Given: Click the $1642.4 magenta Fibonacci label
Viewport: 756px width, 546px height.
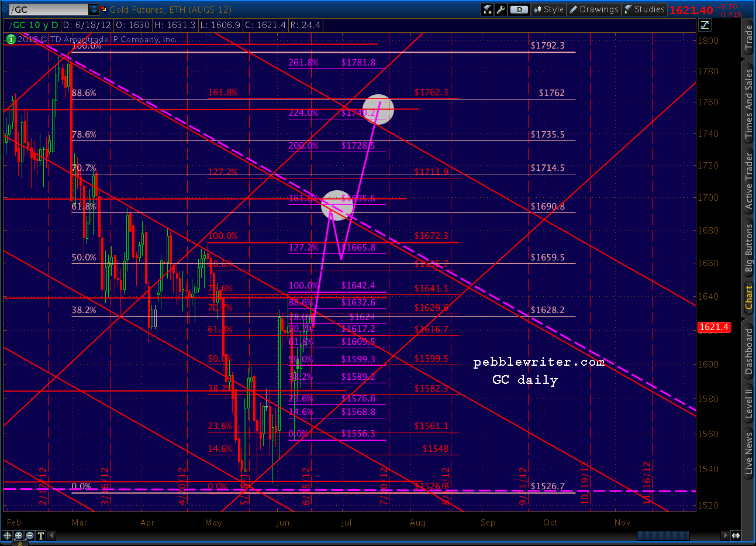Looking at the screenshot, I should [358, 286].
